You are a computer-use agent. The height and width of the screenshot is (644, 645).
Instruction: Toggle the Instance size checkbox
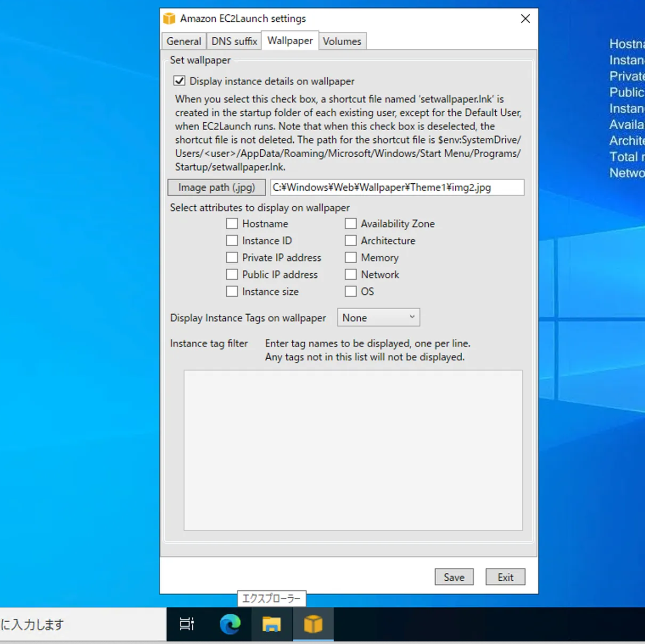[232, 292]
